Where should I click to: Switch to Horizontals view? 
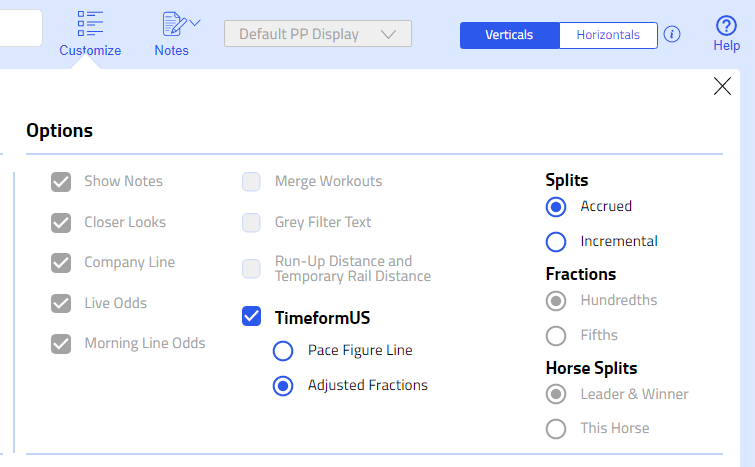(x=608, y=35)
